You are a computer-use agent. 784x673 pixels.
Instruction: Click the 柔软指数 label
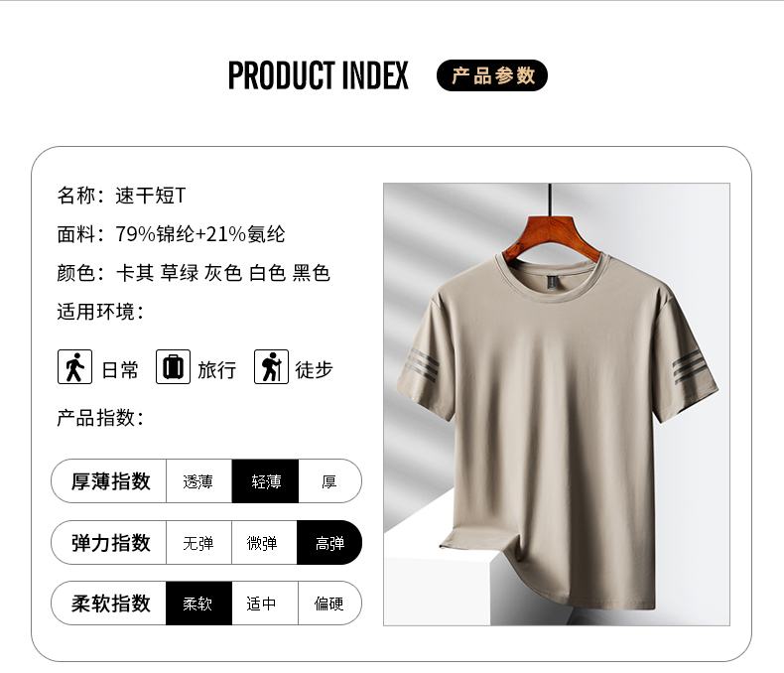click(x=110, y=604)
